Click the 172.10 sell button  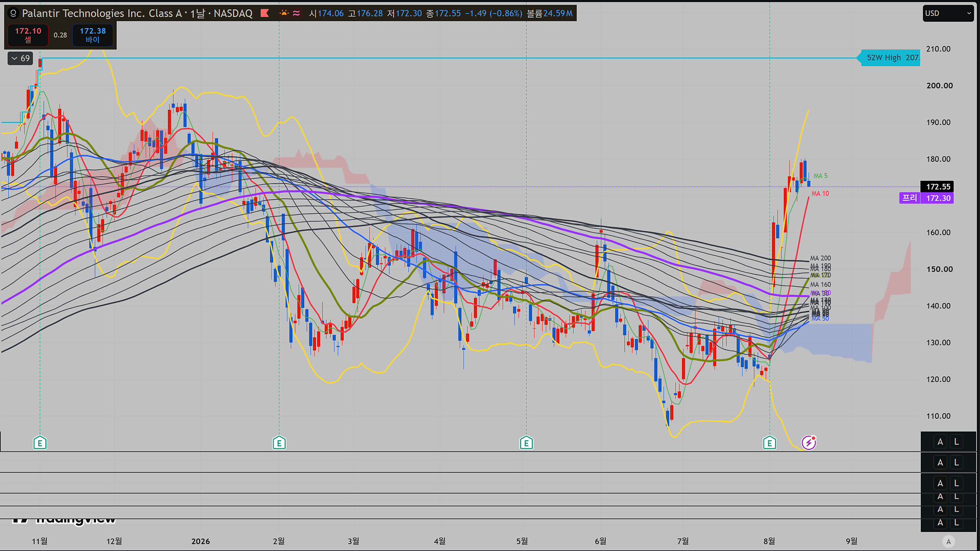point(28,35)
